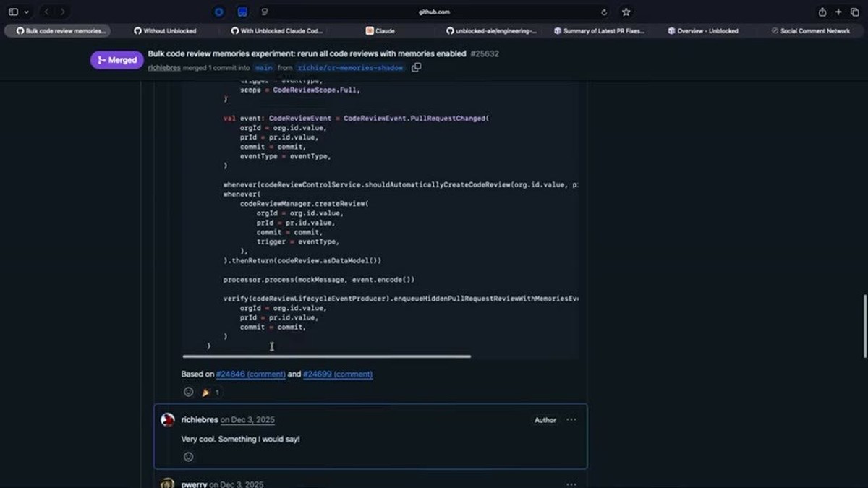The height and width of the screenshot is (488, 868).
Task: Switch to 'Summary of Latest PR Fixes' tab
Action: [599, 31]
